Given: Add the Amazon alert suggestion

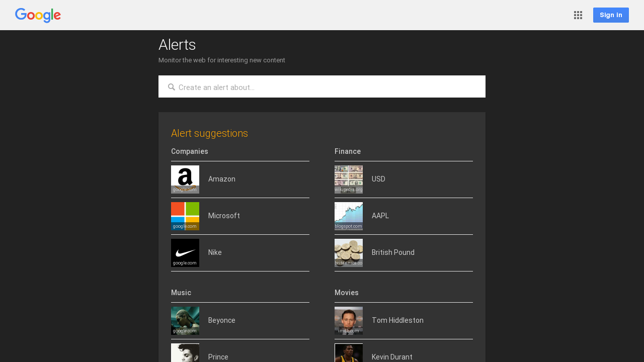Looking at the screenshot, I should pyautogui.click(x=240, y=179).
